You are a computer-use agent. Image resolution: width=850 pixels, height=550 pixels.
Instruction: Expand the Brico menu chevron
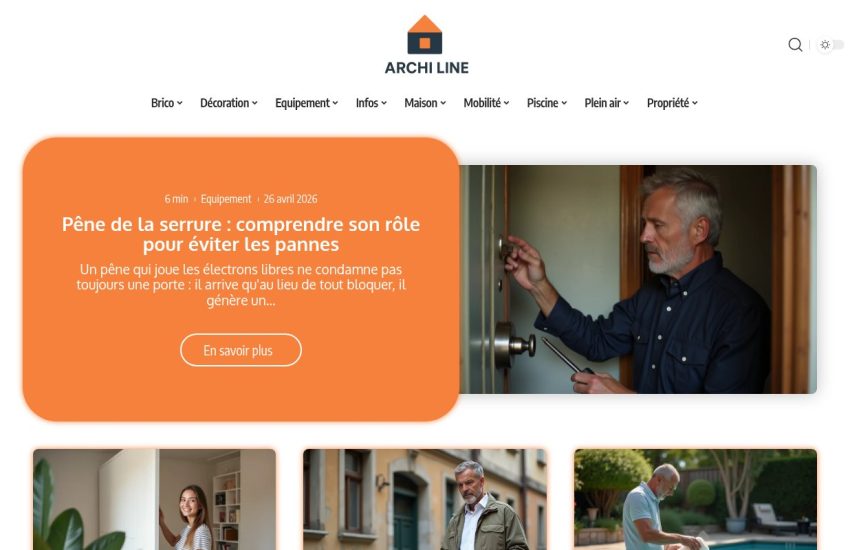click(179, 103)
